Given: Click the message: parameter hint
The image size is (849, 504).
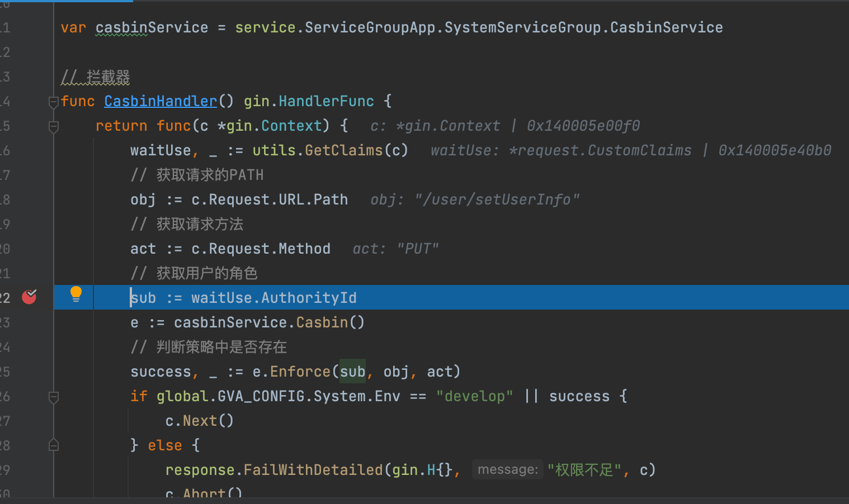Looking at the screenshot, I should [507, 469].
